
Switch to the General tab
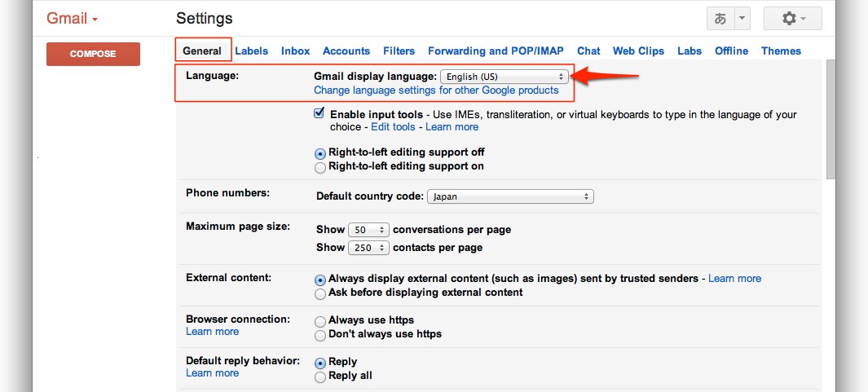[x=202, y=51]
